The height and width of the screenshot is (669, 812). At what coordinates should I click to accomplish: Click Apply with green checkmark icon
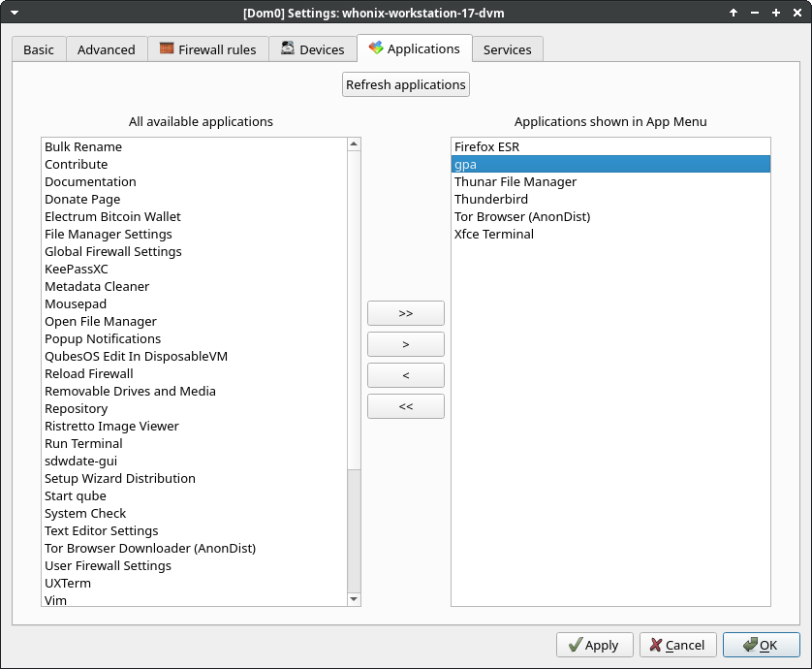pos(594,645)
